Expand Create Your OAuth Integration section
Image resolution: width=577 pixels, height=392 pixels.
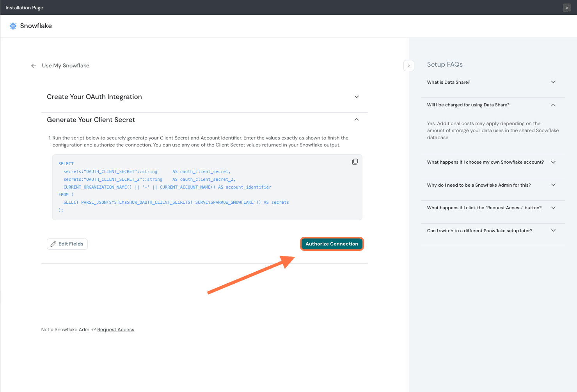click(x=356, y=97)
